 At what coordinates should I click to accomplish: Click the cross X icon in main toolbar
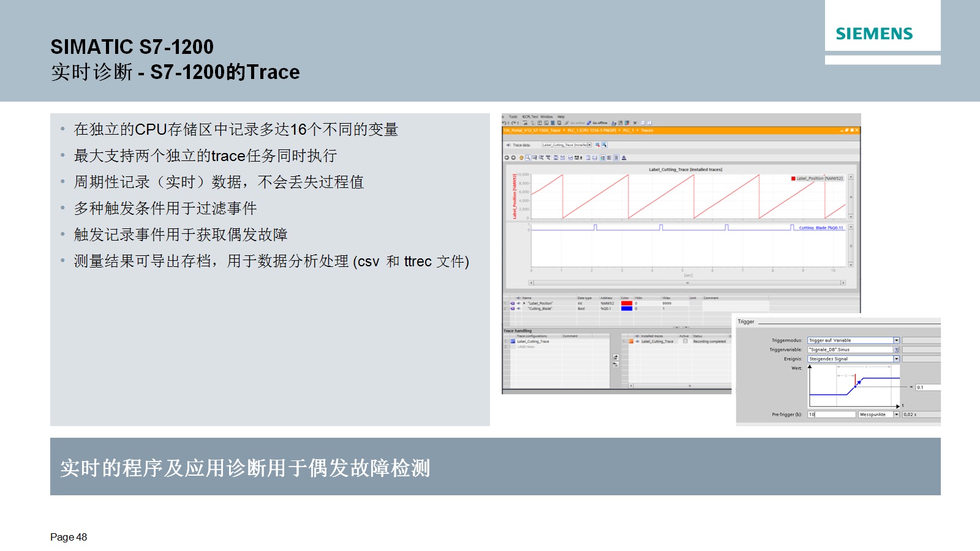[635, 123]
